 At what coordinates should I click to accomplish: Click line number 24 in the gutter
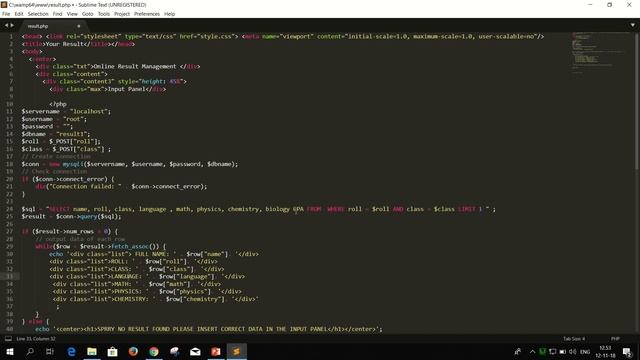(9, 209)
